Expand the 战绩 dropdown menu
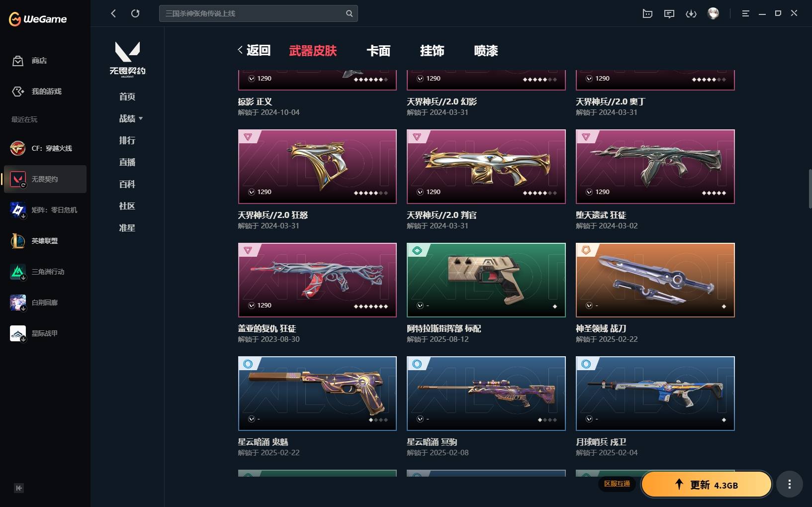 point(131,118)
